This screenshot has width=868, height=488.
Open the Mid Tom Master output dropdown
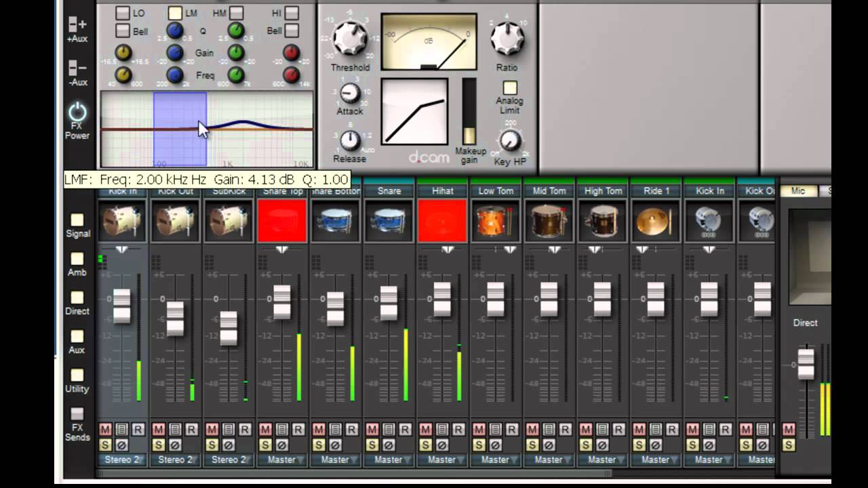pos(549,460)
